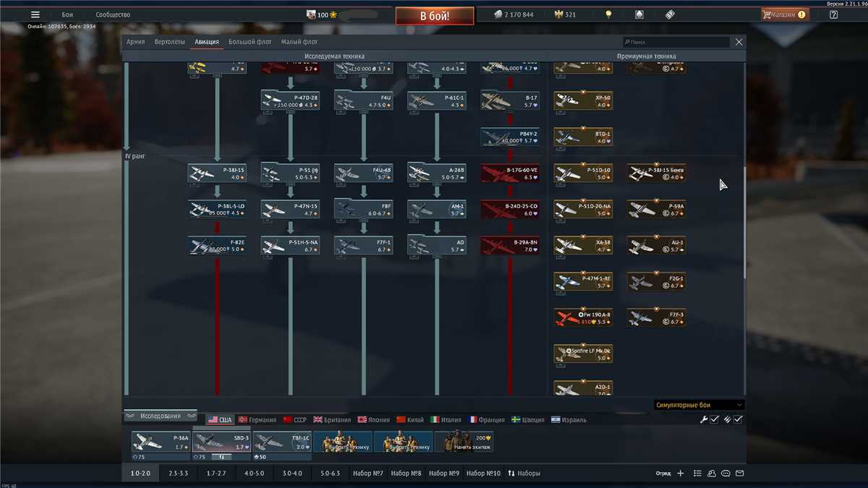The width and height of the screenshot is (868, 488).
Task: Select premium XP-50 aircraft
Action: (x=583, y=101)
